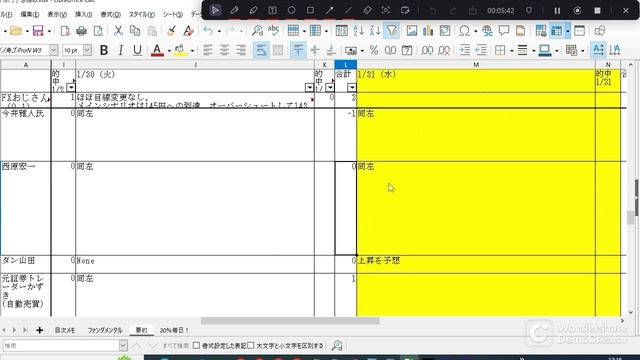
Task: Open the borders dropdown arrow
Action: [x=511, y=51]
